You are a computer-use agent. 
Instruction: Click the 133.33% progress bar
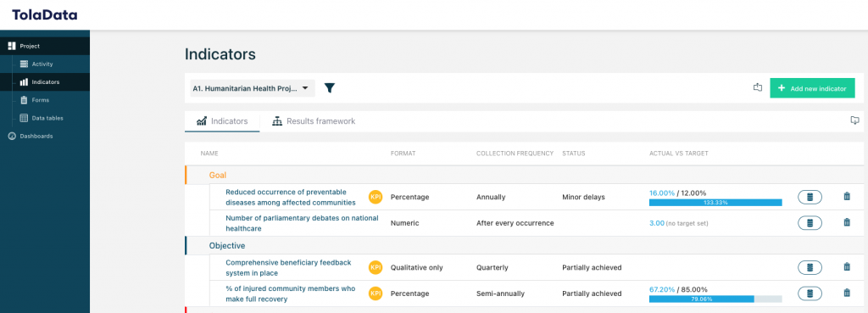tap(715, 203)
